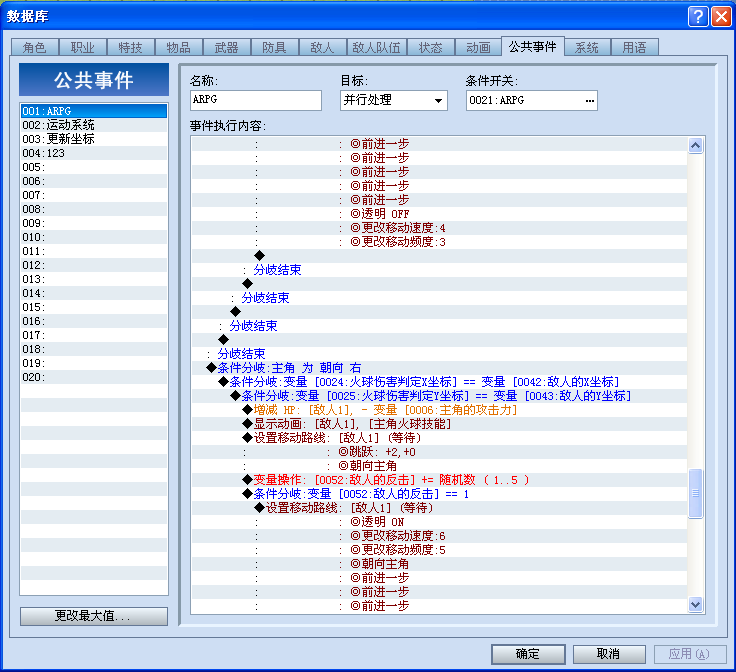The height and width of the screenshot is (672, 736).
Task: Select common event 004:123
Action: pos(94,153)
